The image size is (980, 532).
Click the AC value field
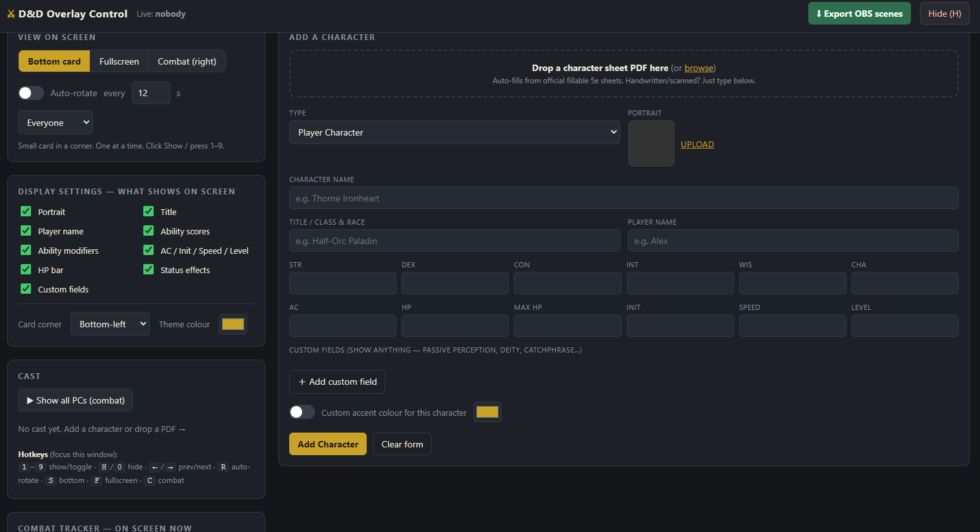pos(343,326)
